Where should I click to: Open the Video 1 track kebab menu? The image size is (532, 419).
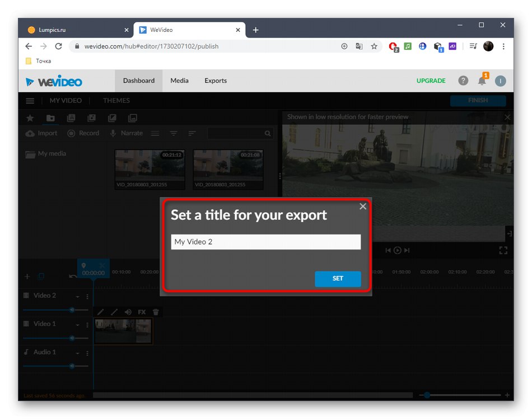87,324
